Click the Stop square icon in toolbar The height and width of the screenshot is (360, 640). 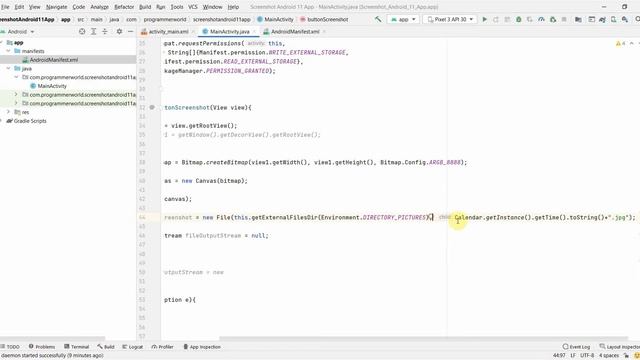point(564,19)
